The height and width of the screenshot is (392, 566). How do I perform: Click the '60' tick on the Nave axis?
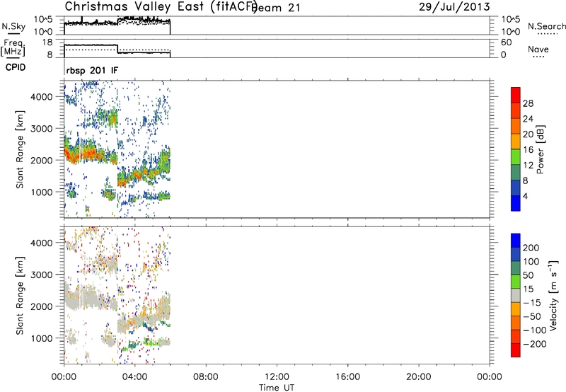pos(506,42)
